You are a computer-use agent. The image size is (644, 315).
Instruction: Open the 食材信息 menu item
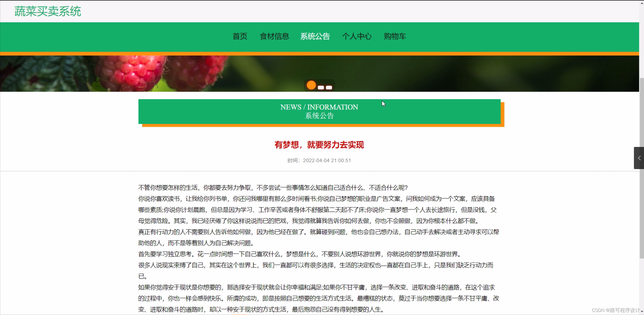pos(274,36)
